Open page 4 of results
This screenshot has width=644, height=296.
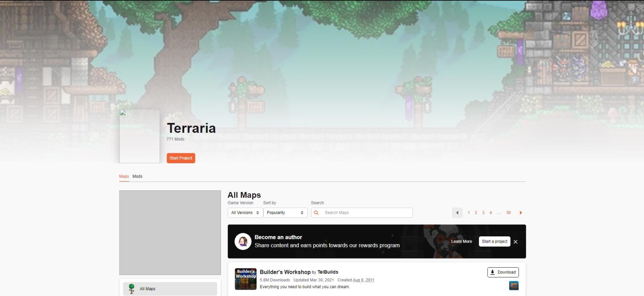(x=491, y=213)
